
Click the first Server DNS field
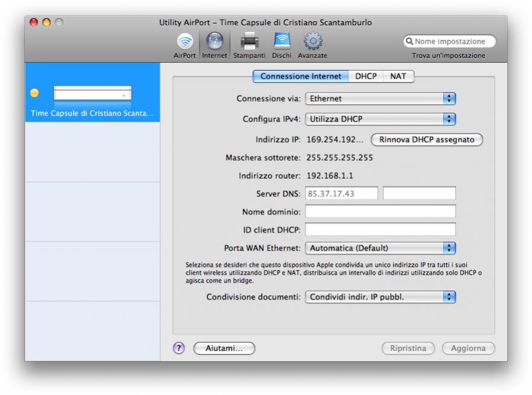[x=341, y=193]
